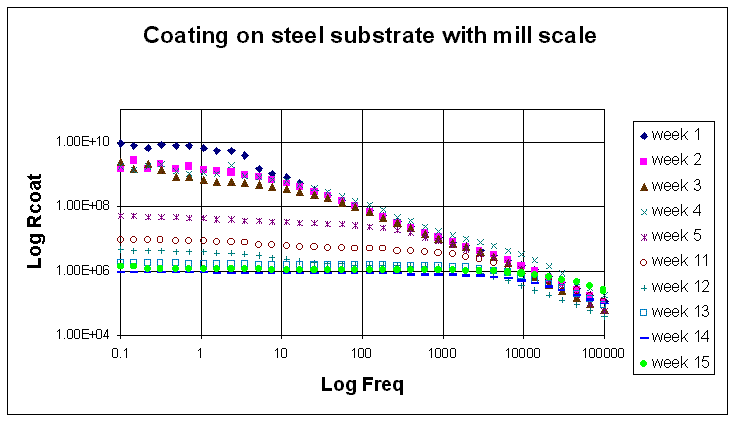The image size is (733, 423).
Task: Click the x-axis tick label 100
Action: (361, 353)
